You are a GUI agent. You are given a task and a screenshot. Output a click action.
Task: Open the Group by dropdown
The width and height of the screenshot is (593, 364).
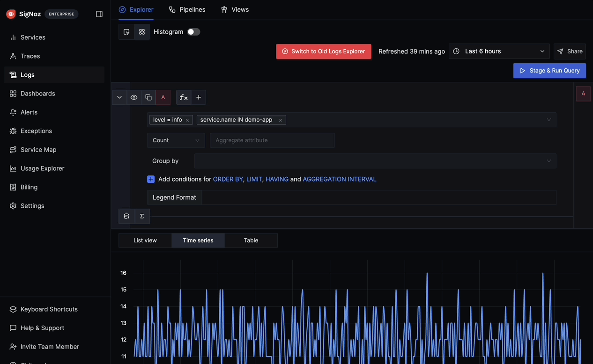click(375, 161)
